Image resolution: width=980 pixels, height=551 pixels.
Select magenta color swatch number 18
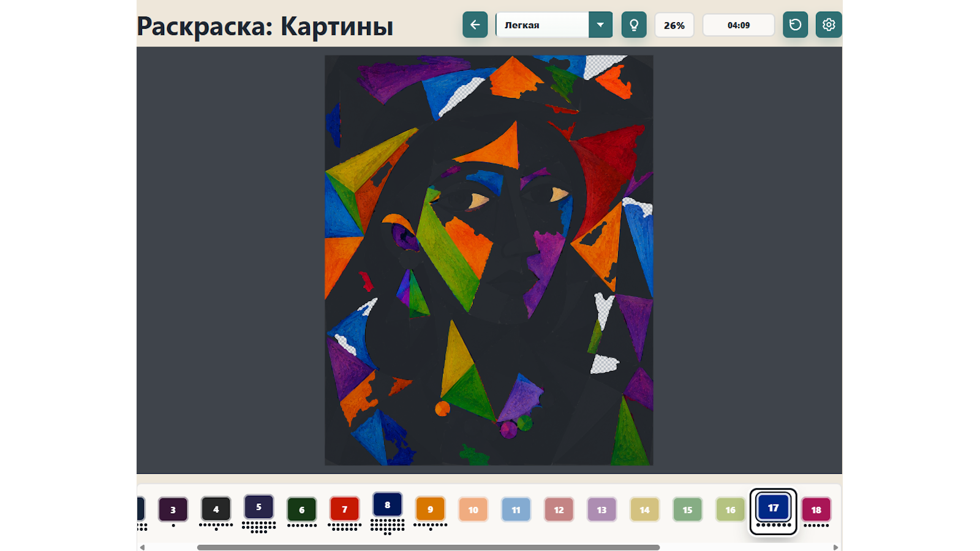point(816,509)
